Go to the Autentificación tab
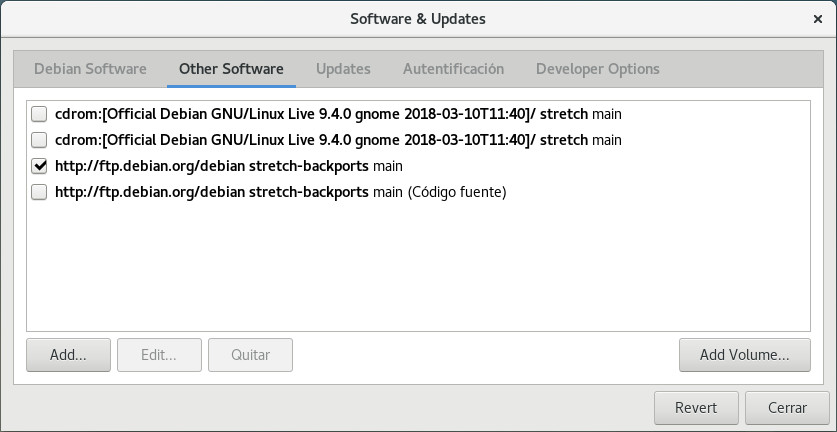The height and width of the screenshot is (432, 837). 453,69
